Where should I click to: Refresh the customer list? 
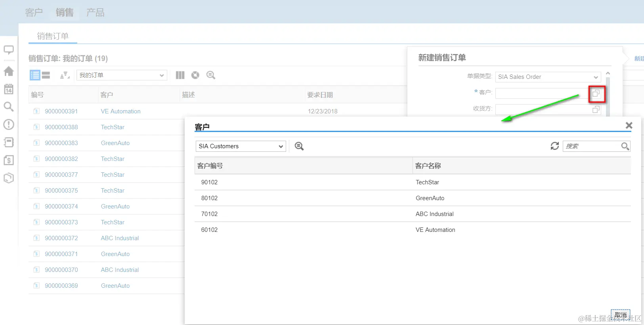tap(555, 146)
